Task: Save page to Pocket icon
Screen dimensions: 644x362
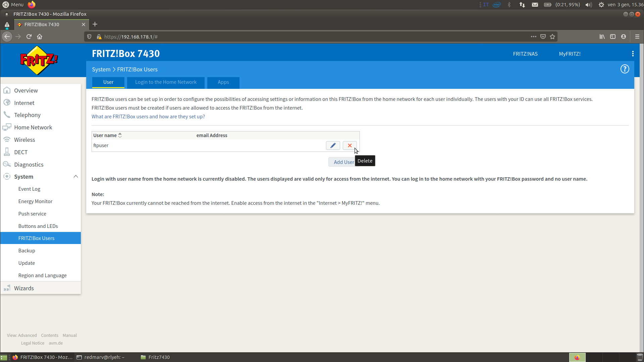Action: [x=543, y=37]
